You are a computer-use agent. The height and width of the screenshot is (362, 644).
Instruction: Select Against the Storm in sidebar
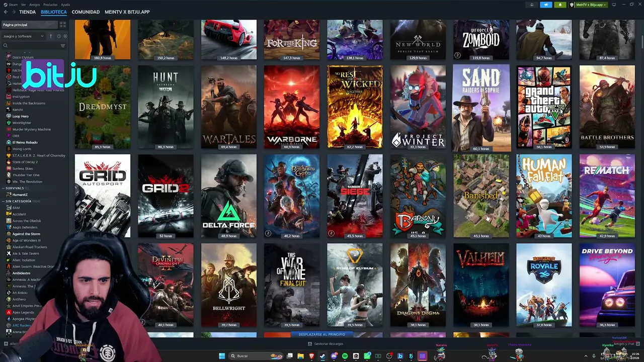click(26, 234)
